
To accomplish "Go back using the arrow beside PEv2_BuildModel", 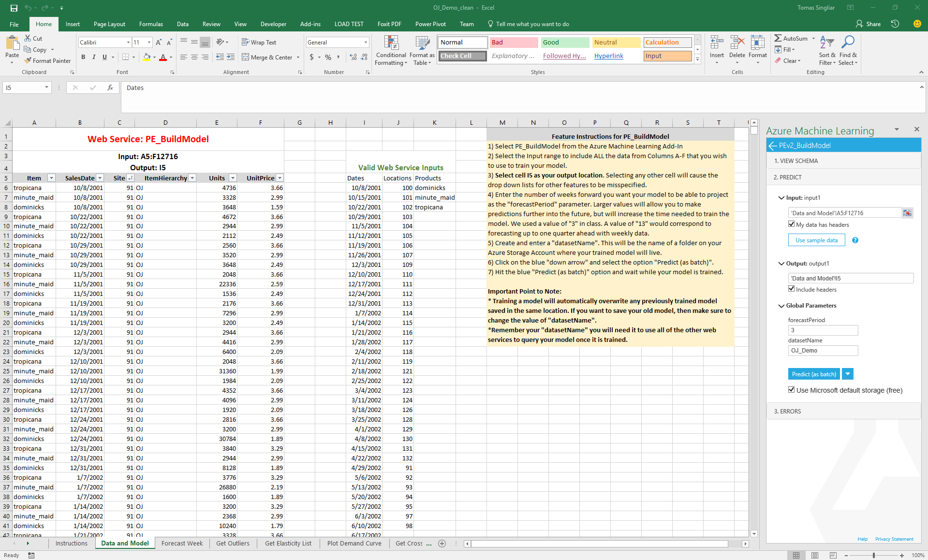I will click(772, 146).
